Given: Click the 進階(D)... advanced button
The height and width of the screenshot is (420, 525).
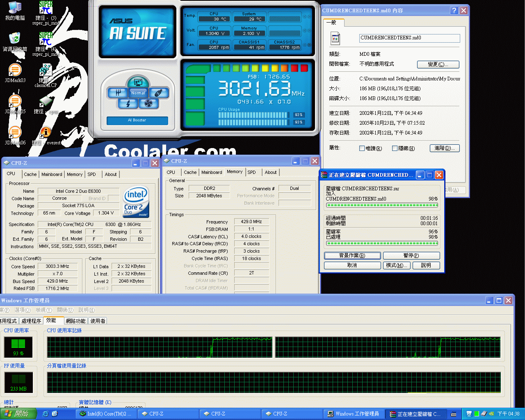Looking at the screenshot, I should tap(445, 148).
